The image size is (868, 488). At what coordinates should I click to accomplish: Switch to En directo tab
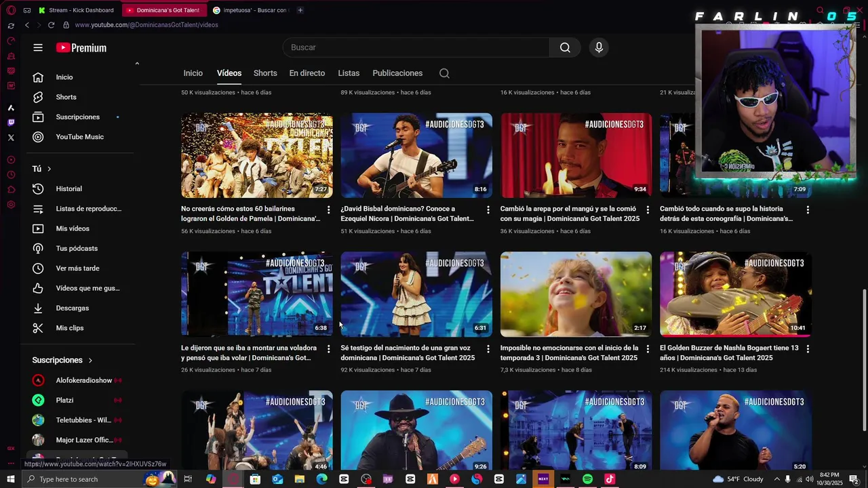tap(307, 73)
